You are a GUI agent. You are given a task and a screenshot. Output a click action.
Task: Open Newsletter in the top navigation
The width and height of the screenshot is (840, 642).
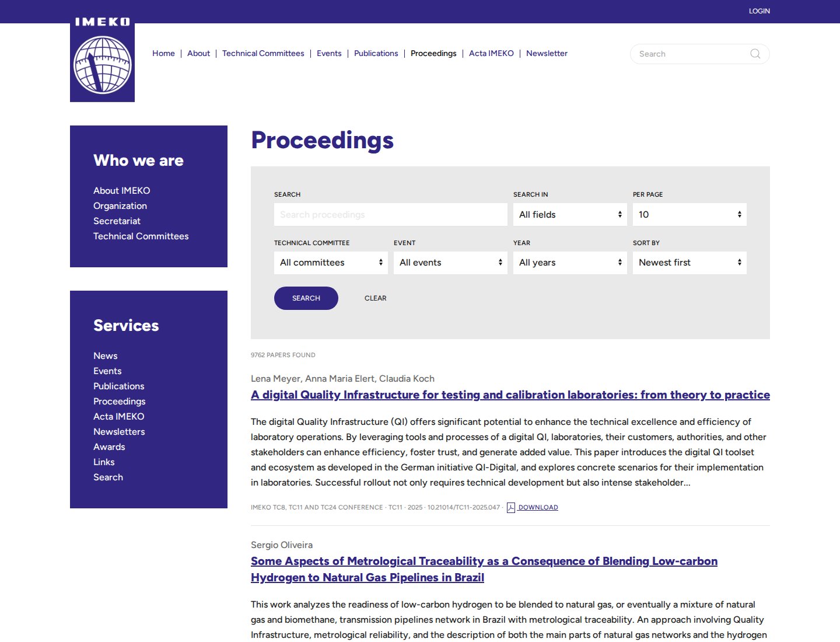(547, 53)
